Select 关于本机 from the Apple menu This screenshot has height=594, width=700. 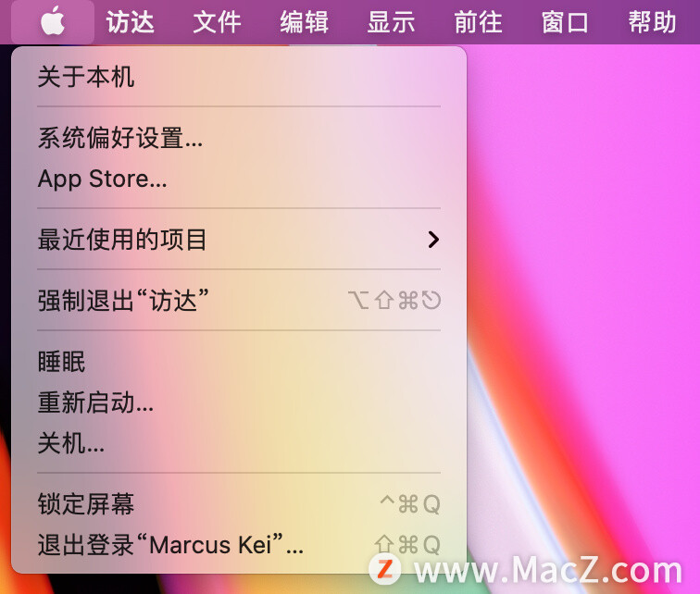(239, 77)
